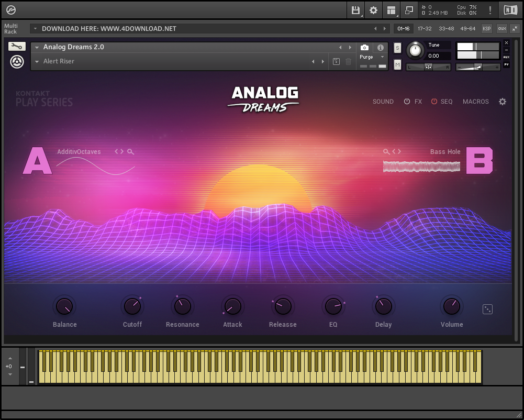Click the Tune value field 0.00
Screen dimensions: 524x420
coord(439,56)
